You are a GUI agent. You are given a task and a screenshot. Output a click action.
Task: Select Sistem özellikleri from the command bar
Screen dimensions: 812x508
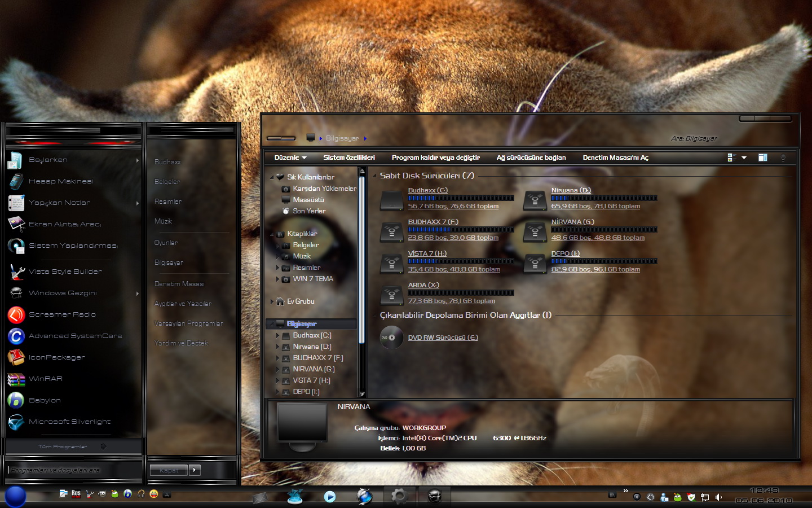(349, 158)
